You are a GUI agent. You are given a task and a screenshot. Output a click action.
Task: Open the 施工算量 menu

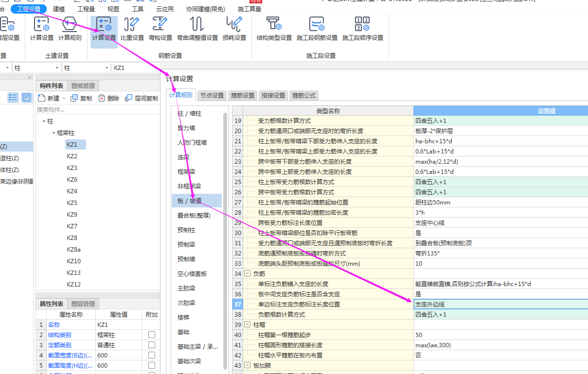pos(249,9)
